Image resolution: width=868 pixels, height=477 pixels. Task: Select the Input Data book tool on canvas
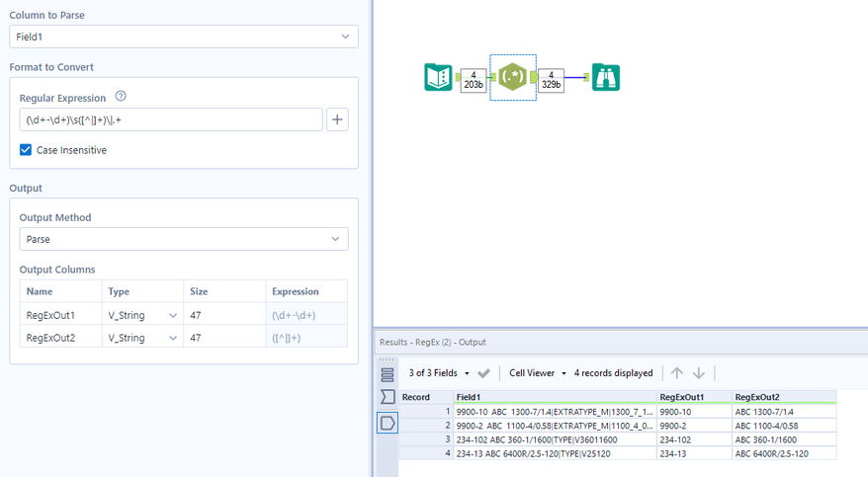pos(438,77)
